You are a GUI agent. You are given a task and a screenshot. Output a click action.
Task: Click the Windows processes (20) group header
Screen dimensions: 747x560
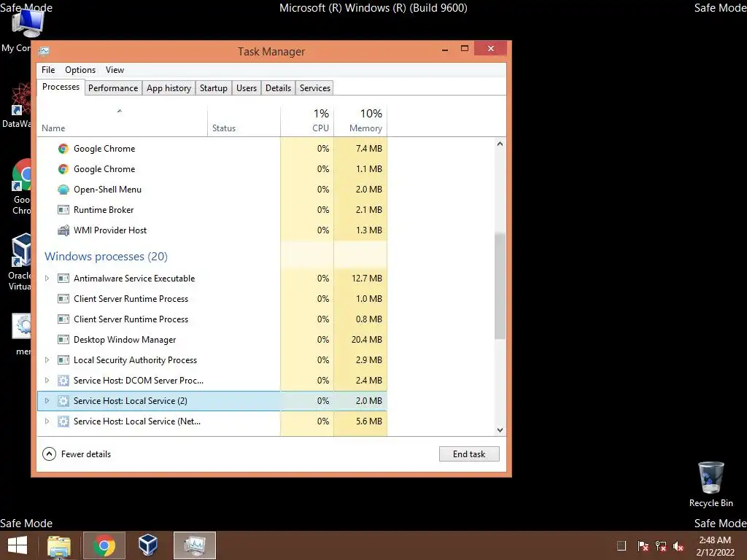tap(106, 256)
